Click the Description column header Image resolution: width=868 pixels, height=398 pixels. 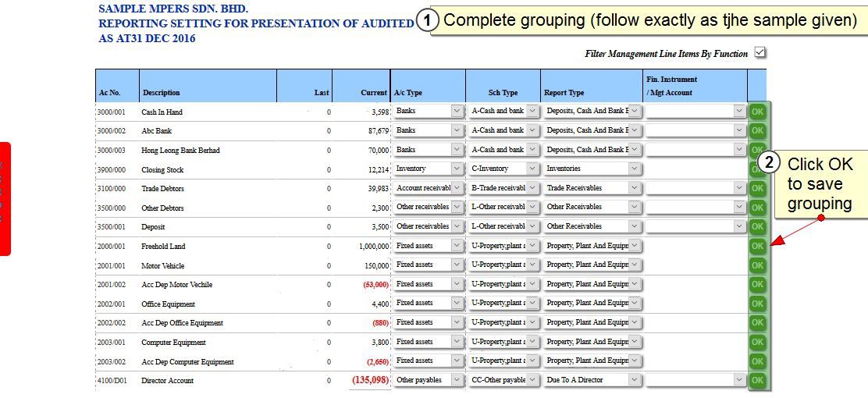(x=162, y=93)
